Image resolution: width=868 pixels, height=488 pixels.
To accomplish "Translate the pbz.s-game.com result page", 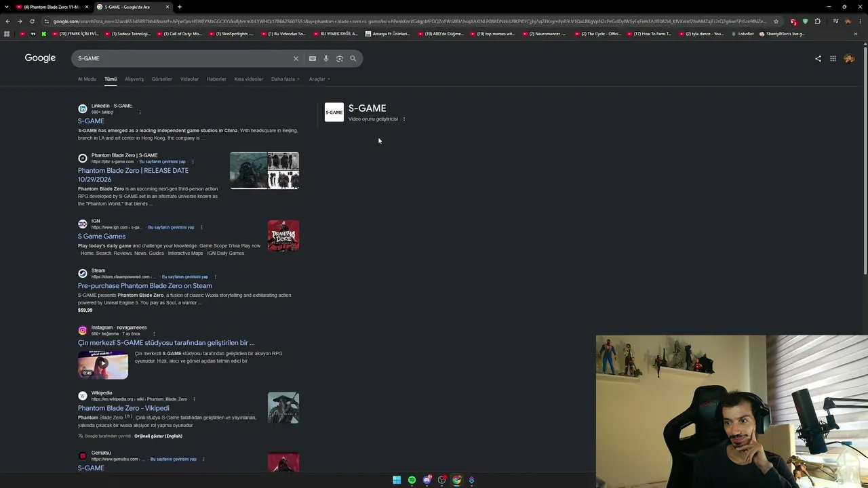I will (162, 161).
